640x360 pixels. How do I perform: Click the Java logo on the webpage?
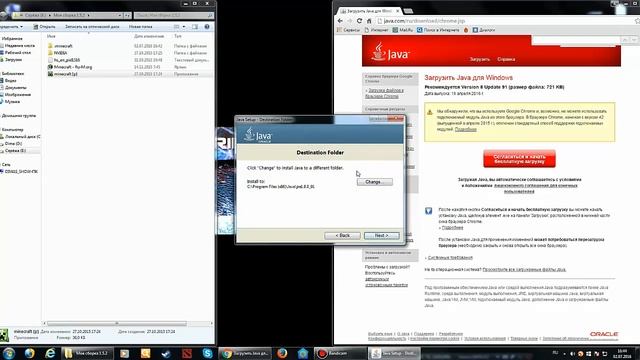click(x=390, y=52)
